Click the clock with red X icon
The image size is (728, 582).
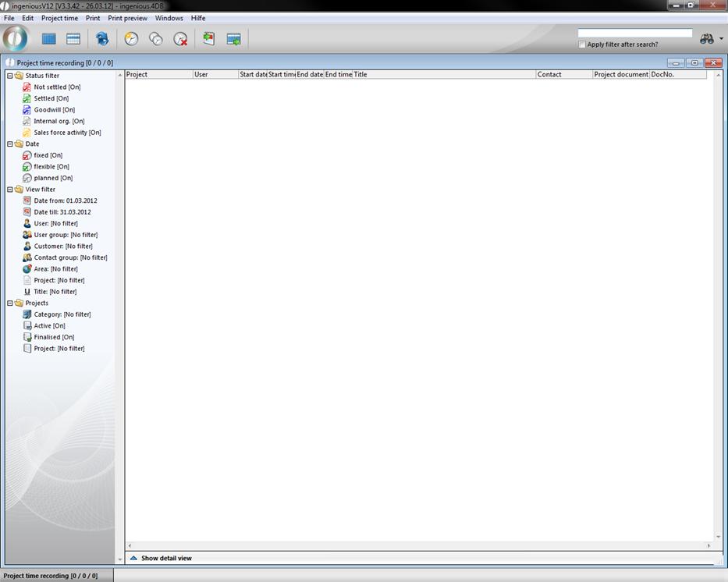[180, 38]
